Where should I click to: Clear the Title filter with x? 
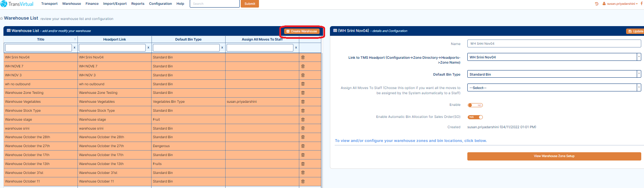(74, 47)
